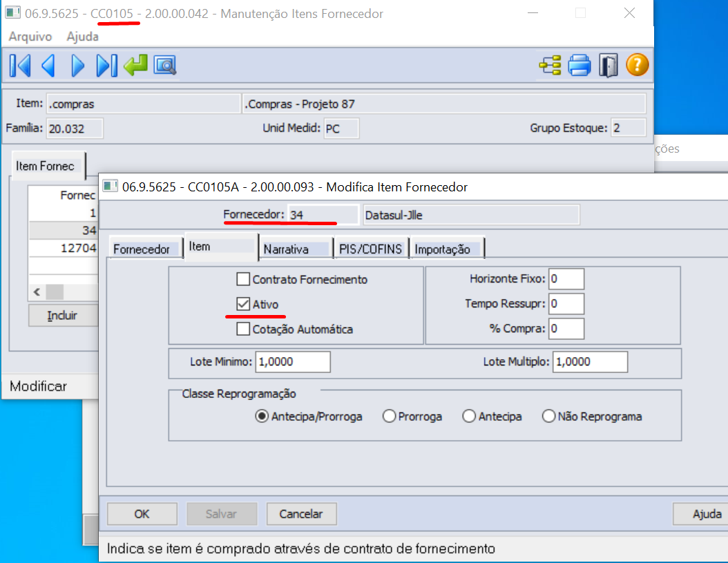Image resolution: width=728 pixels, height=563 pixels.
Task: Click the printer icon
Action: coord(579,65)
